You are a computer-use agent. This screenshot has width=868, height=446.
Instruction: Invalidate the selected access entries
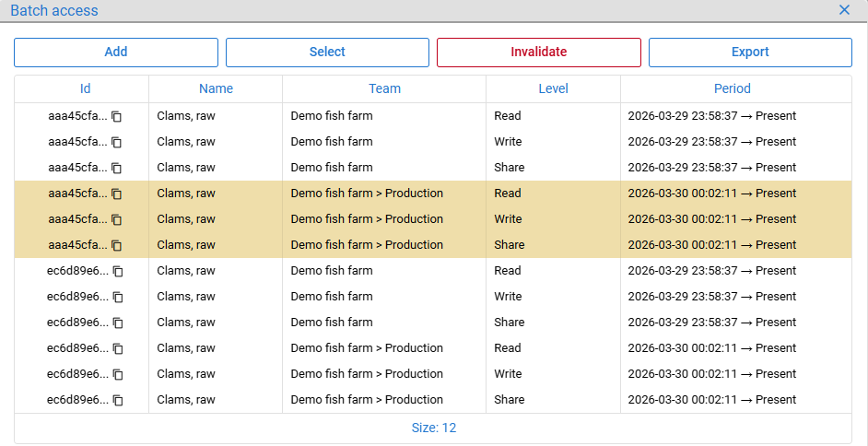click(539, 52)
